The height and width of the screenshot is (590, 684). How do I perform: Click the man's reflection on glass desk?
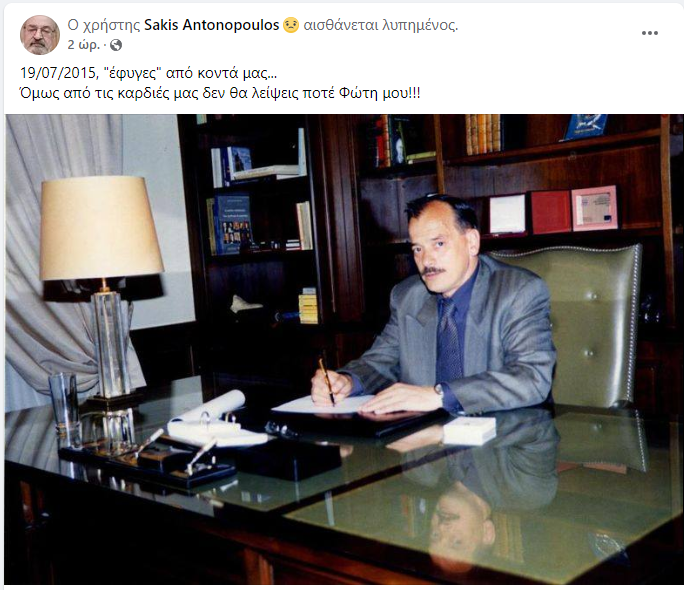[462, 521]
